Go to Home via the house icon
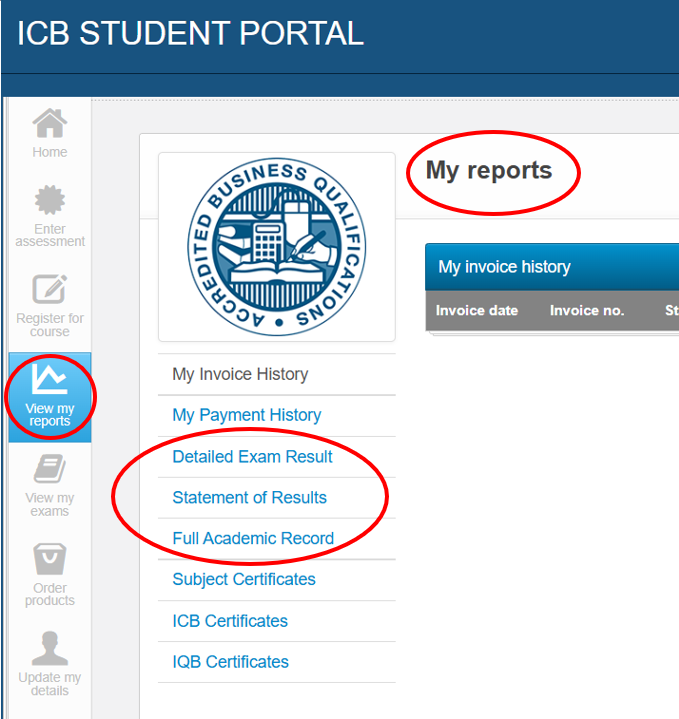Screen dimensions: 679x719 (50, 123)
